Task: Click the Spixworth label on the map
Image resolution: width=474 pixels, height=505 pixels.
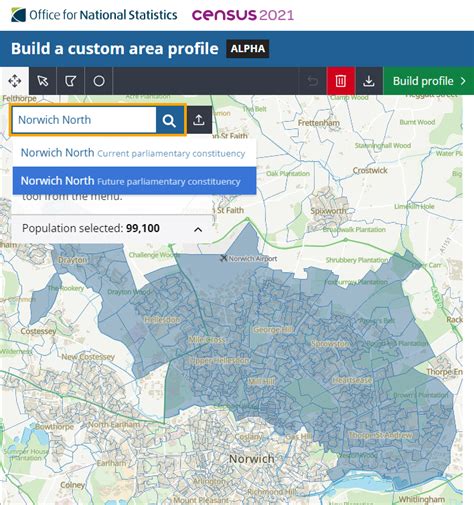Action: 328,211
